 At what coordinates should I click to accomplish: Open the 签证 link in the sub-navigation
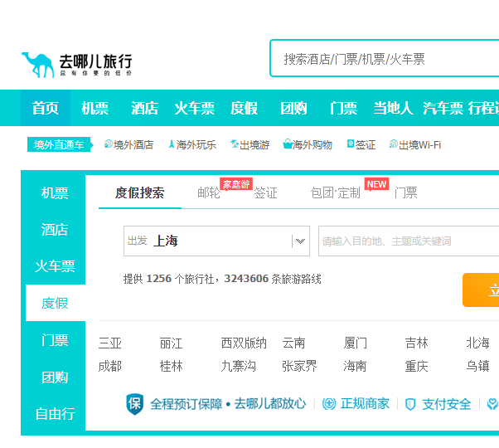coord(366,145)
